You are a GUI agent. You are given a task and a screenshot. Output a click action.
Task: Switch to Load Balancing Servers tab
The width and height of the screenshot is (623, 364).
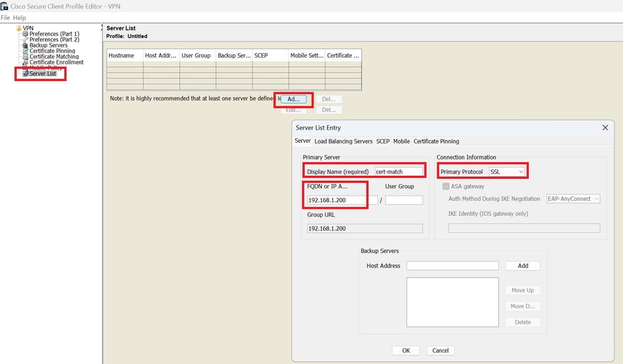[x=343, y=141]
